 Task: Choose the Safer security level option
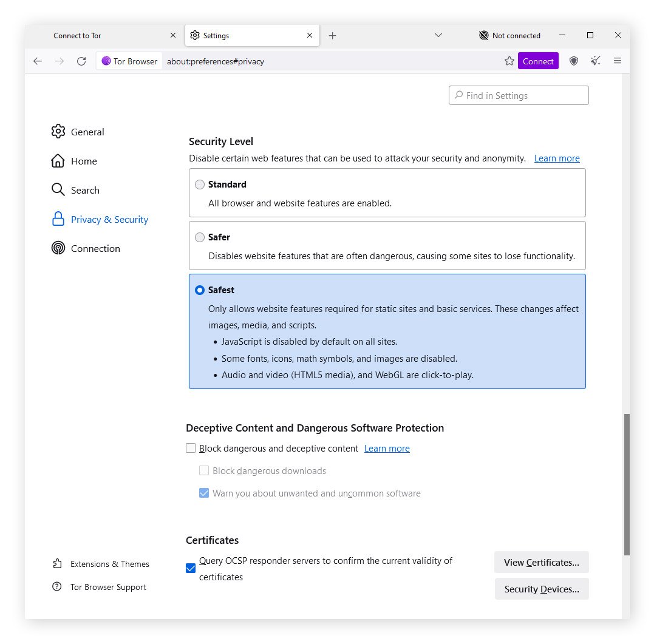(x=200, y=237)
